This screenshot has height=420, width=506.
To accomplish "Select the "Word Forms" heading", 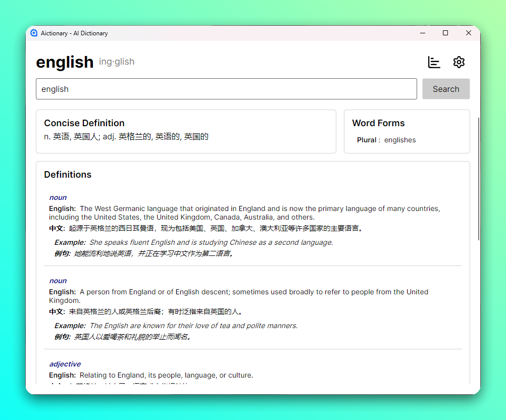I will (378, 123).
